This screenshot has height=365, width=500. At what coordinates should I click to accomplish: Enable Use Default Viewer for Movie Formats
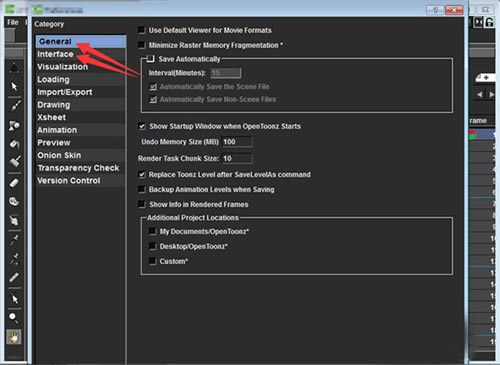coord(142,30)
